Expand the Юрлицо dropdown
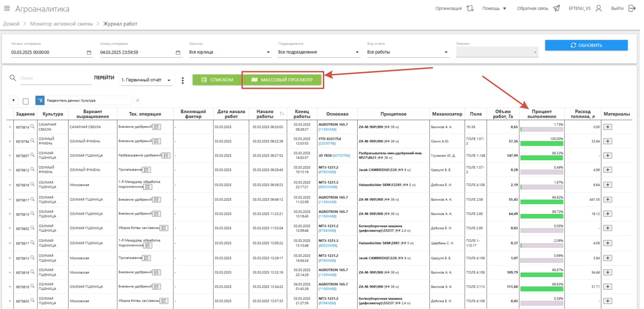The image size is (644, 309). (268, 52)
